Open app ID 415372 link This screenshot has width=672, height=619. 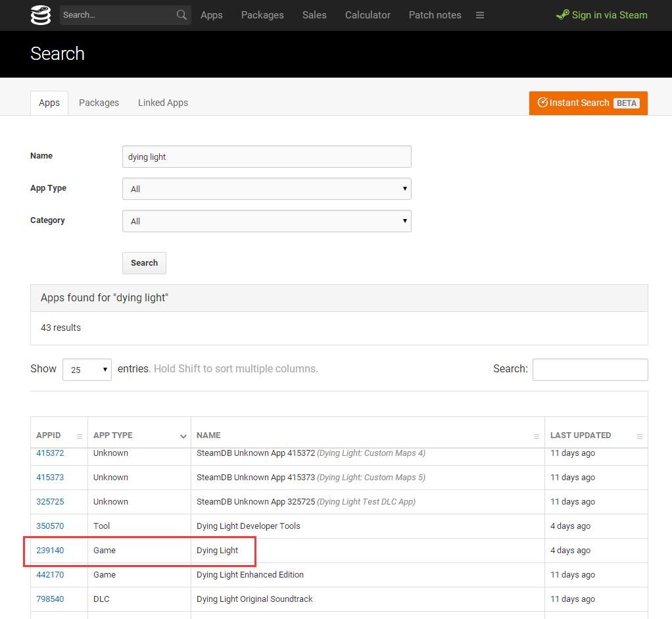[50, 453]
